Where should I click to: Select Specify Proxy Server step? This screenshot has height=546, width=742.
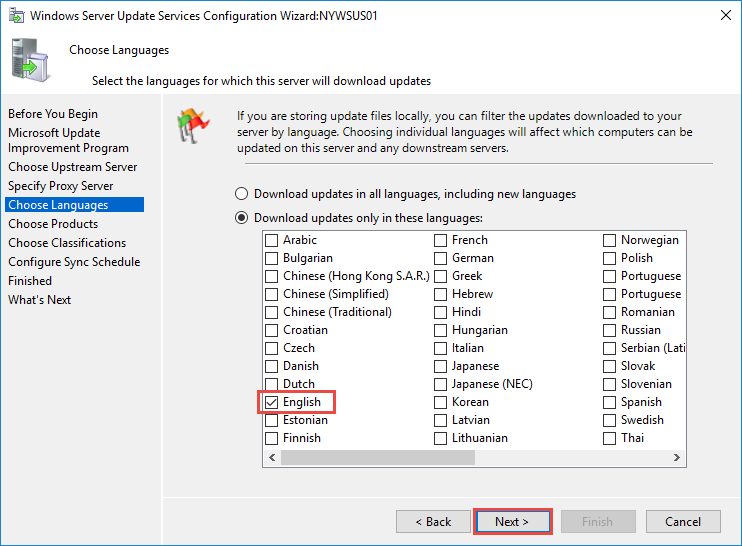click(61, 186)
